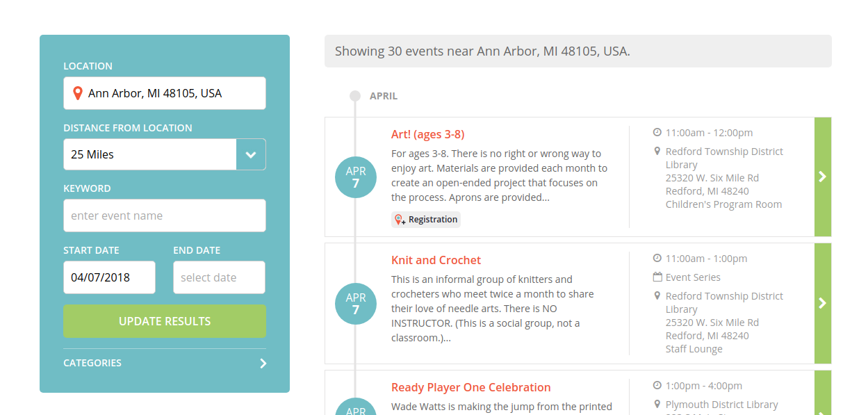Expand the Categories section chevron
The image size is (868, 415).
(263, 363)
